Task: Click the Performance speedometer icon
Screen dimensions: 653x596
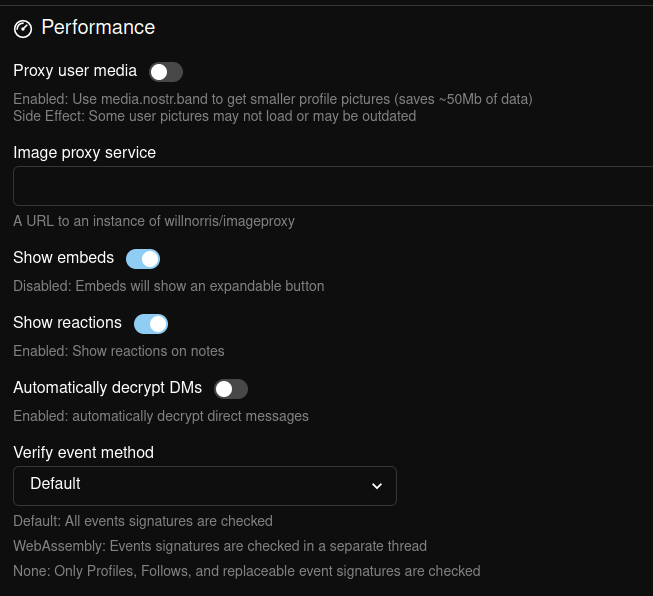Action: coord(23,29)
